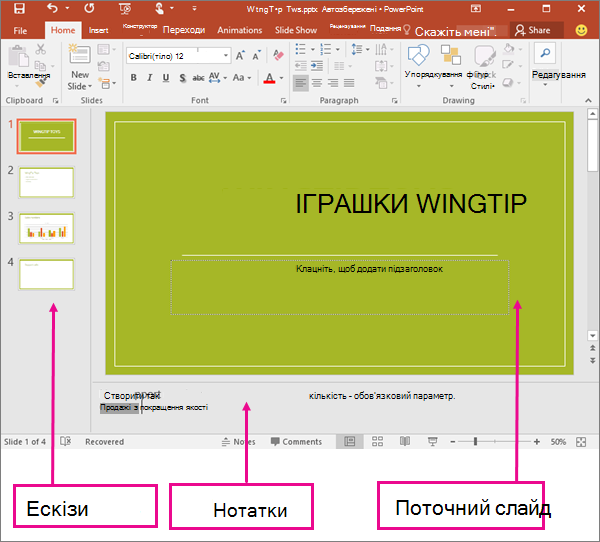Undo the last action

(x=52, y=8)
